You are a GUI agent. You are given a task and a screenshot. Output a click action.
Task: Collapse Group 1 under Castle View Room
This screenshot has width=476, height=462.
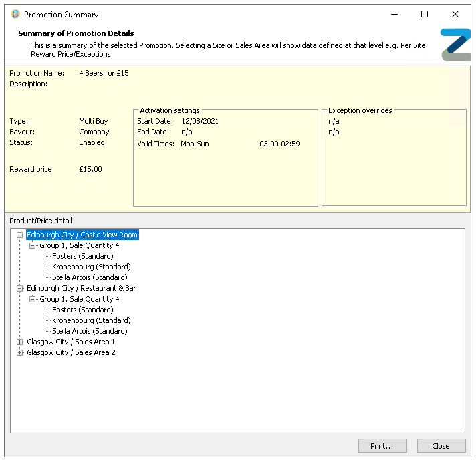tap(33, 245)
